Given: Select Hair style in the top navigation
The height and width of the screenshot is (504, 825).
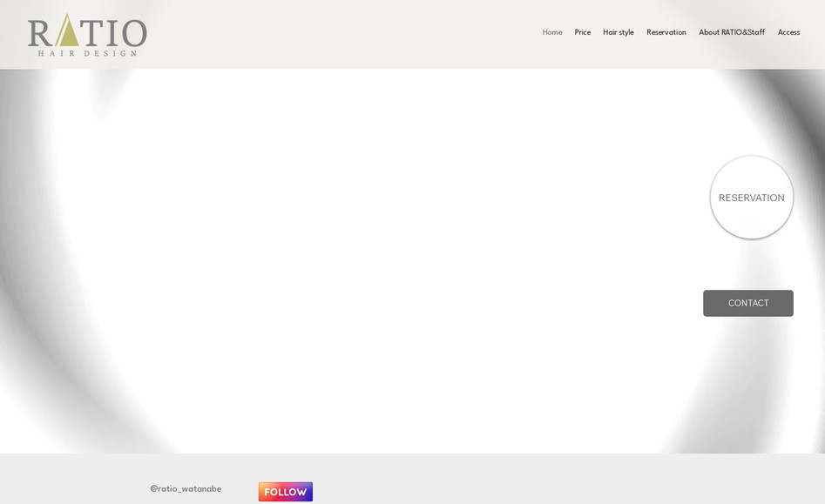Looking at the screenshot, I should 619,33.
